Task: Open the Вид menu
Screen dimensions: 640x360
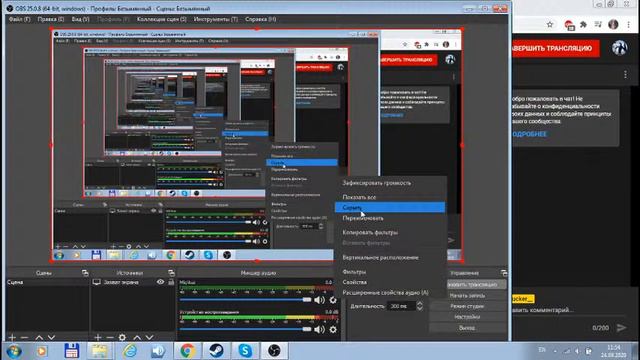Action: (x=80, y=19)
